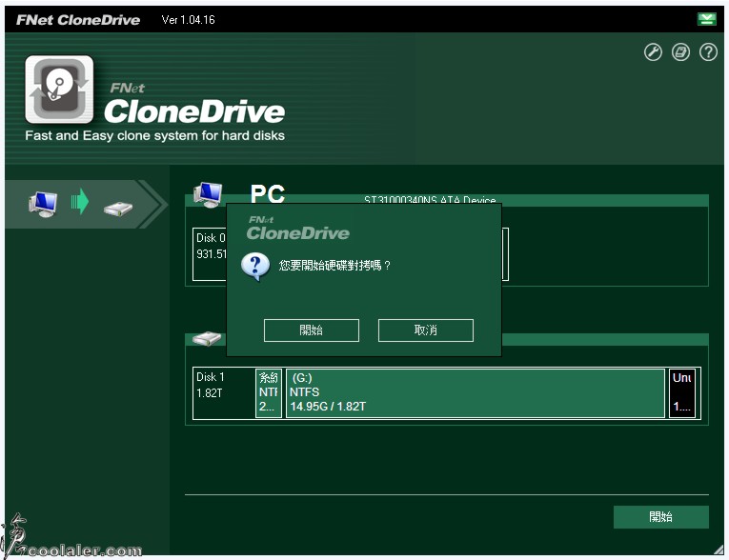
Task: Select the (G:) NTFS partition on Disk 1
Action: [x=476, y=393]
